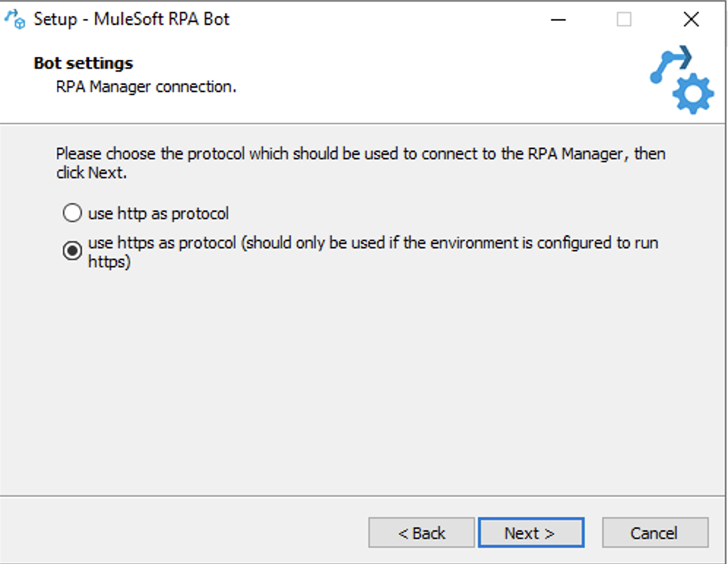Screen dimensions: 728x564
Task: Cancel the MuleSoft RPA Bot installation
Action: pos(656,533)
